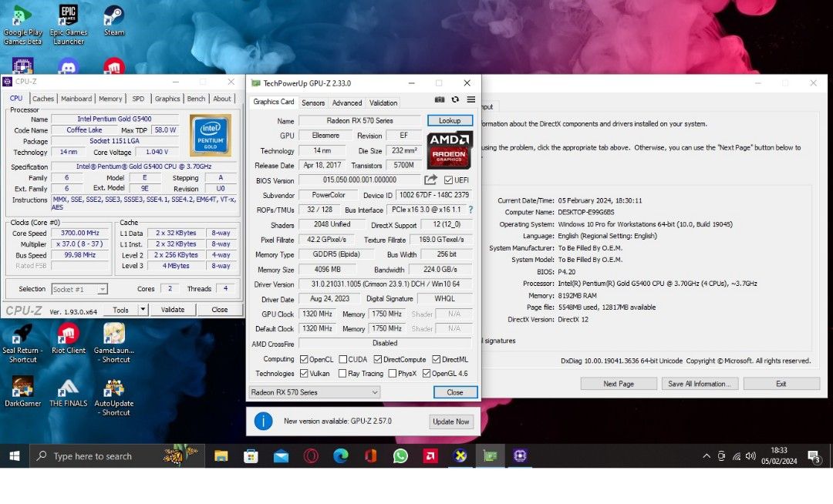Switch to SPD tab in CPU-Z
Viewport: 833px width, 504px height.
tap(138, 99)
